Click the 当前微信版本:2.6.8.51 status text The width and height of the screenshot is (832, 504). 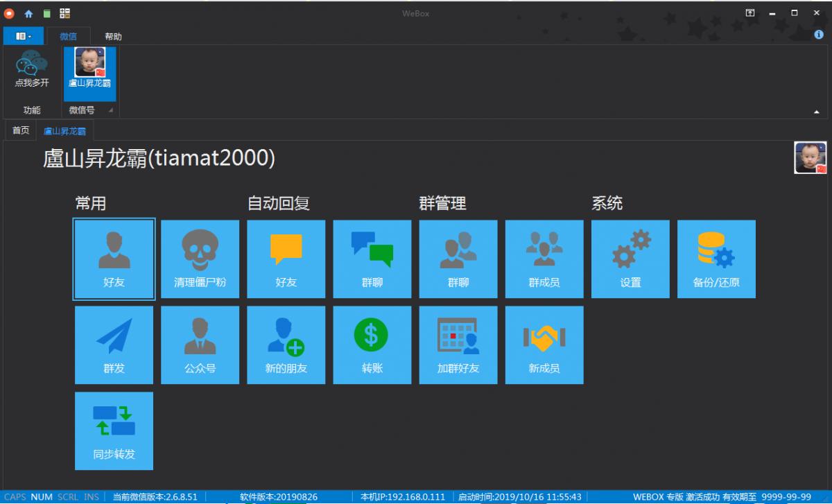click(155, 497)
